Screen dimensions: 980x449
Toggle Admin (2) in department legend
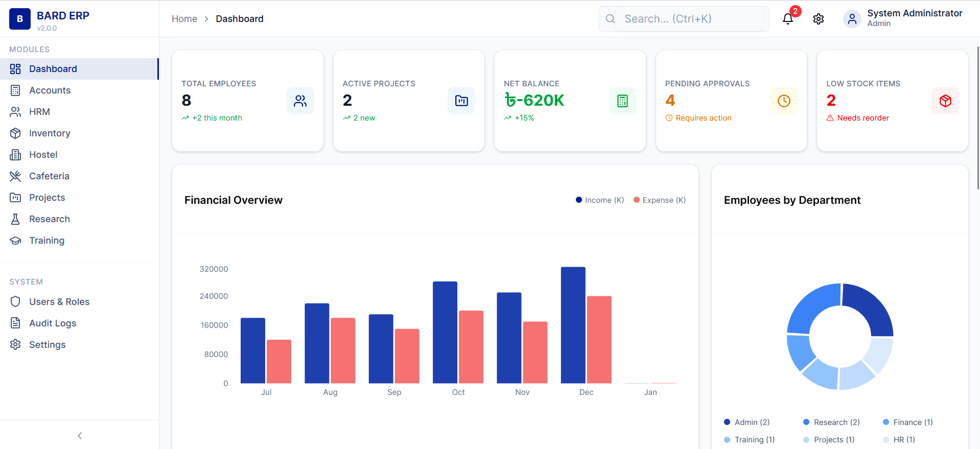746,422
